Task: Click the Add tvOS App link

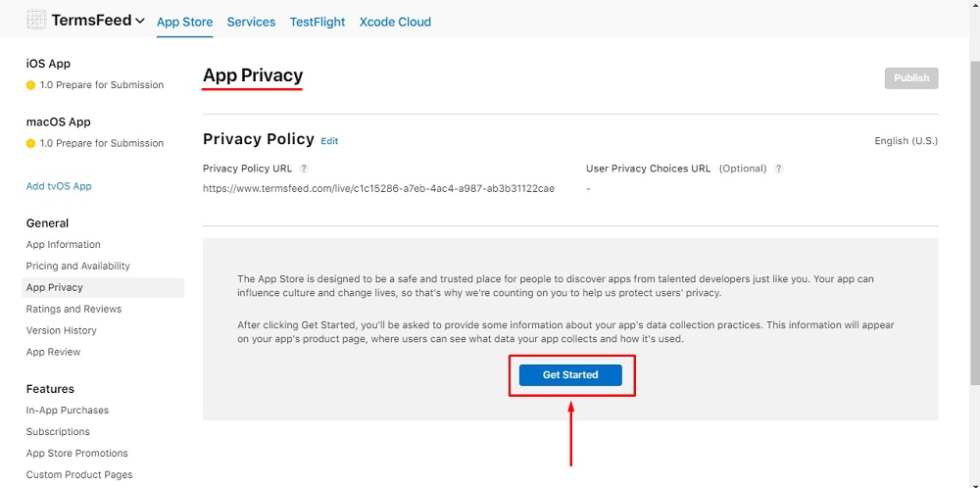Action: (59, 186)
